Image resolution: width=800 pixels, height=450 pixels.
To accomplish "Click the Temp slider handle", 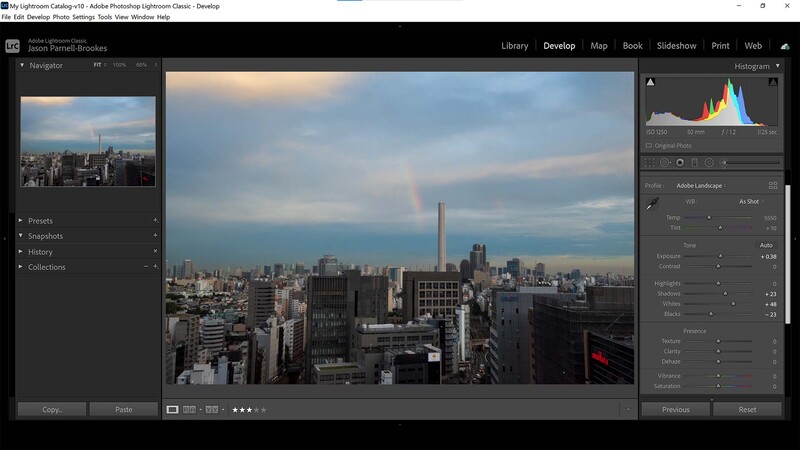I will 709,217.
